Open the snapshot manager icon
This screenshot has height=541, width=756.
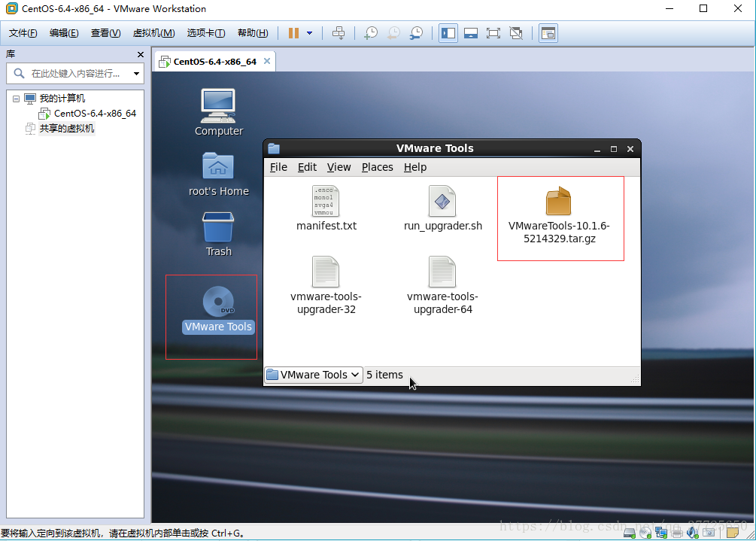click(416, 33)
